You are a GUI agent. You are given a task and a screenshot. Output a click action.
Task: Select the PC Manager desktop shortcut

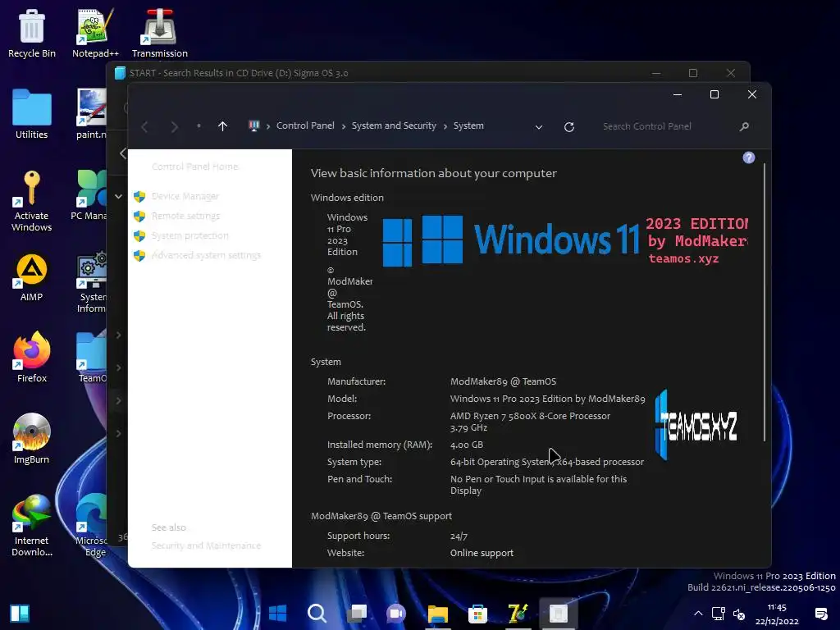(x=89, y=195)
